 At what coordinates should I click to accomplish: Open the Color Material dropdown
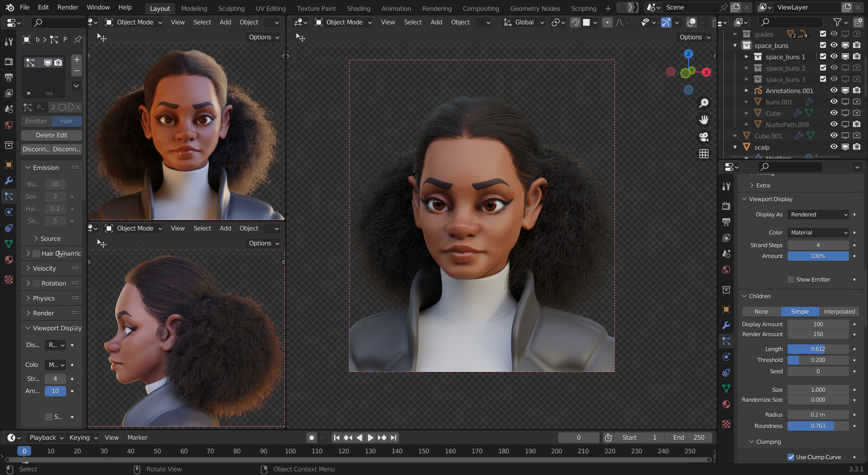coord(818,233)
